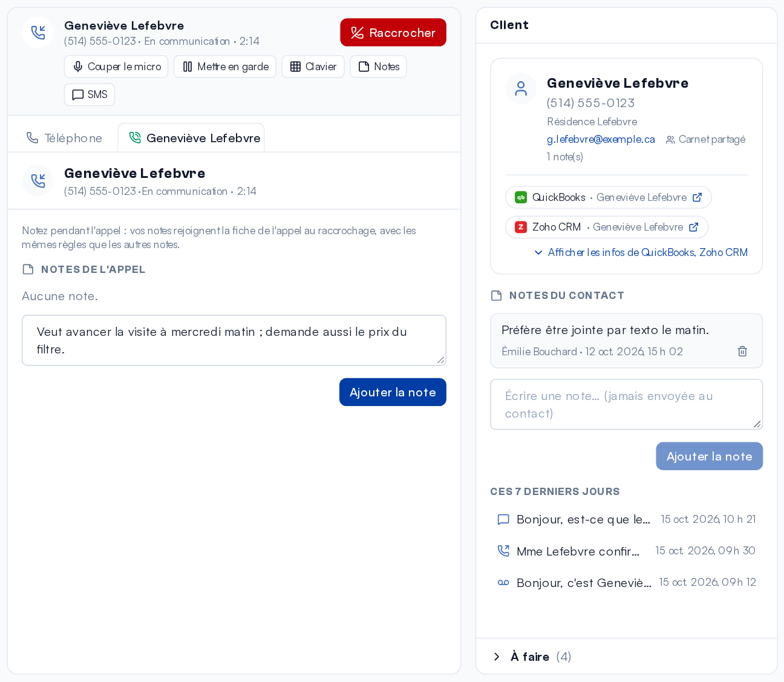Click the message bubble icon at 10 h 21
The width and height of the screenshot is (784, 682).
(x=503, y=519)
